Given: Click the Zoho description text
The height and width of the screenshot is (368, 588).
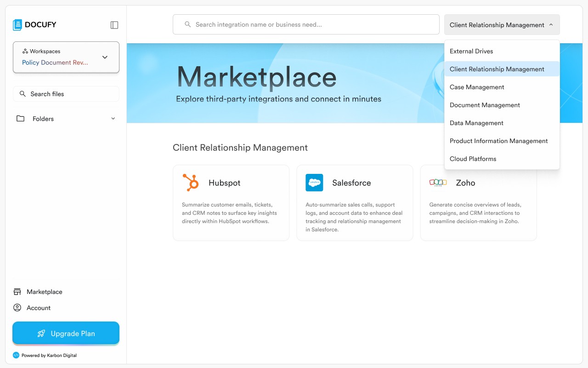Looking at the screenshot, I should (475, 213).
